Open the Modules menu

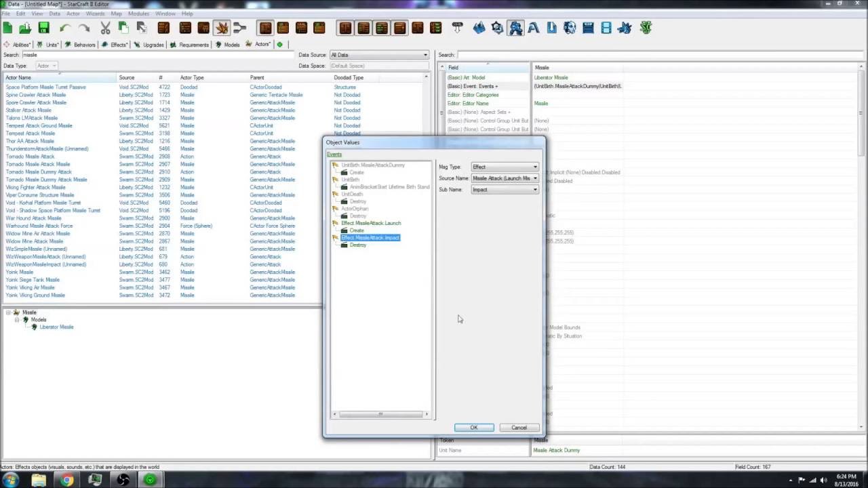[138, 14]
